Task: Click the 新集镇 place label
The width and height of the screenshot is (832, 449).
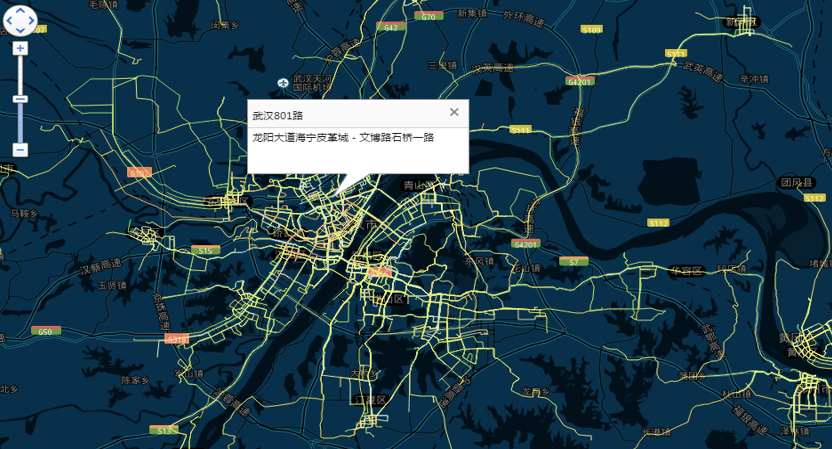Action: [x=472, y=13]
